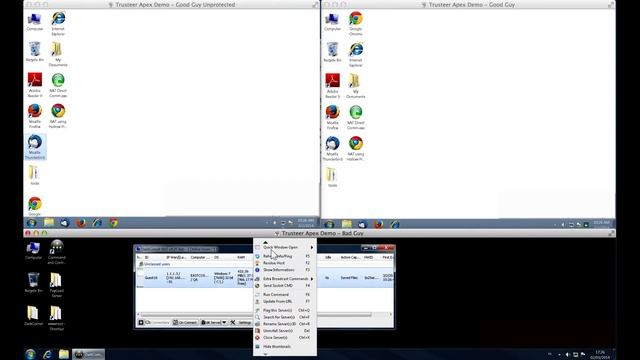Expand Extra Broadcast Commands submenu
Screen dimensions: 640x360
(284, 279)
